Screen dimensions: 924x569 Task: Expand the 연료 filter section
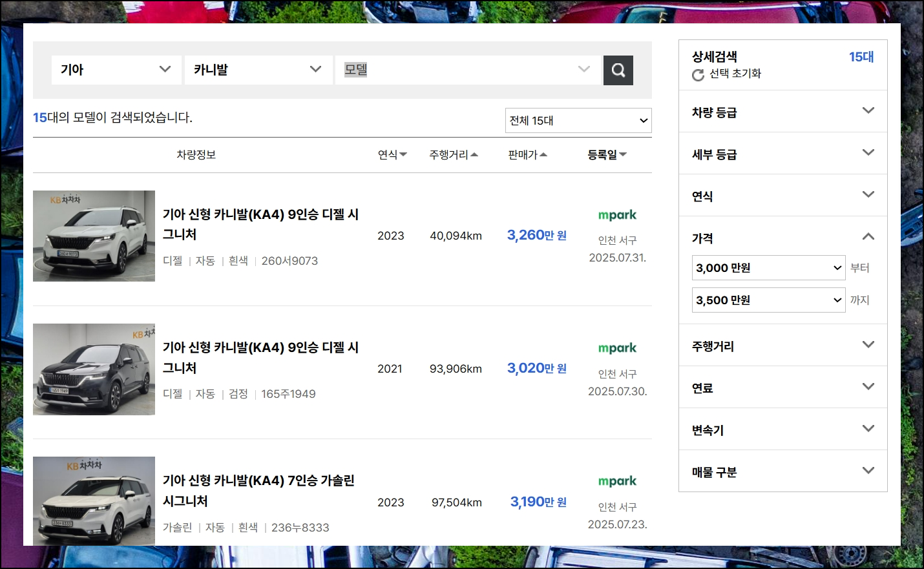coord(782,388)
